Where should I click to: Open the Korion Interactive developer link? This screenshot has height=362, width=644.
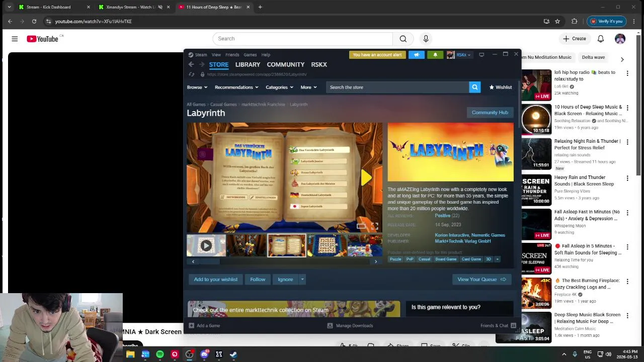click(452, 235)
